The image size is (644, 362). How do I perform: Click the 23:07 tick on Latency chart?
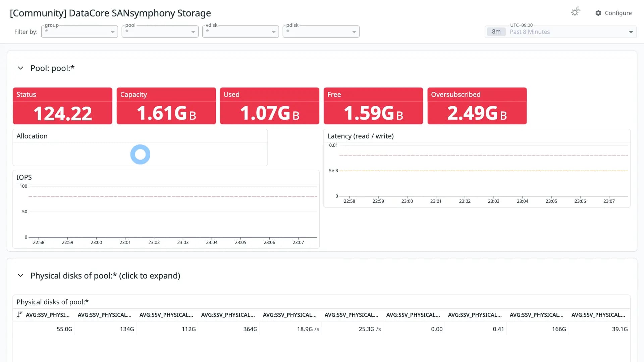coord(609,201)
